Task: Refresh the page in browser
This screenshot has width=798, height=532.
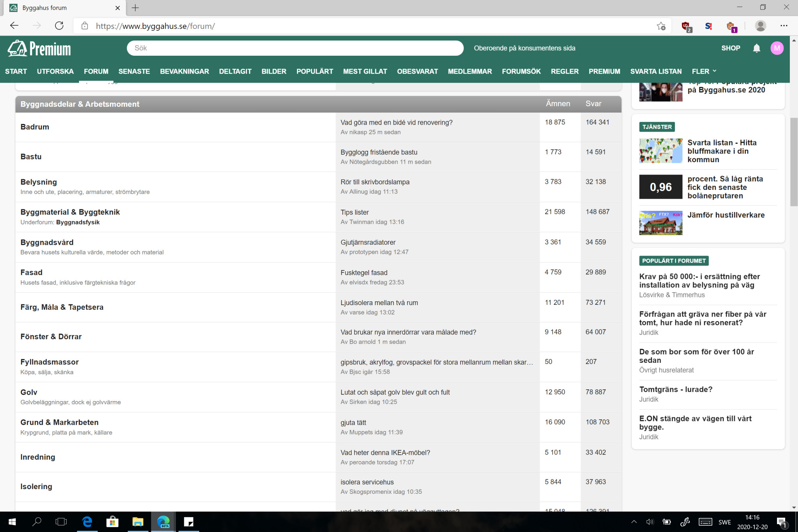Action: point(59,26)
